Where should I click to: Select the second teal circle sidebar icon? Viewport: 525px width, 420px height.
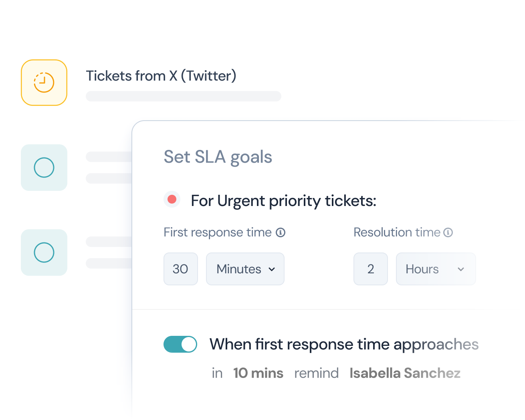(x=44, y=252)
